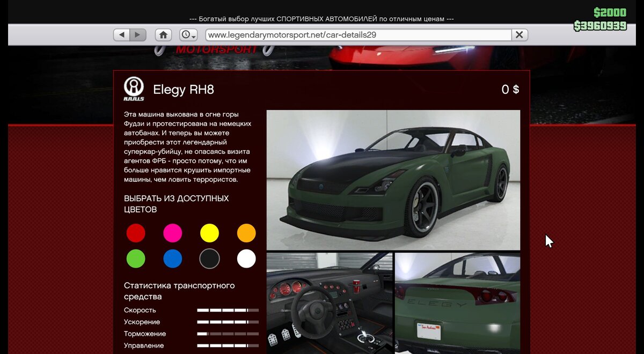Click the browser forward arrow button
Viewport: 644px width, 354px height.
[138, 35]
